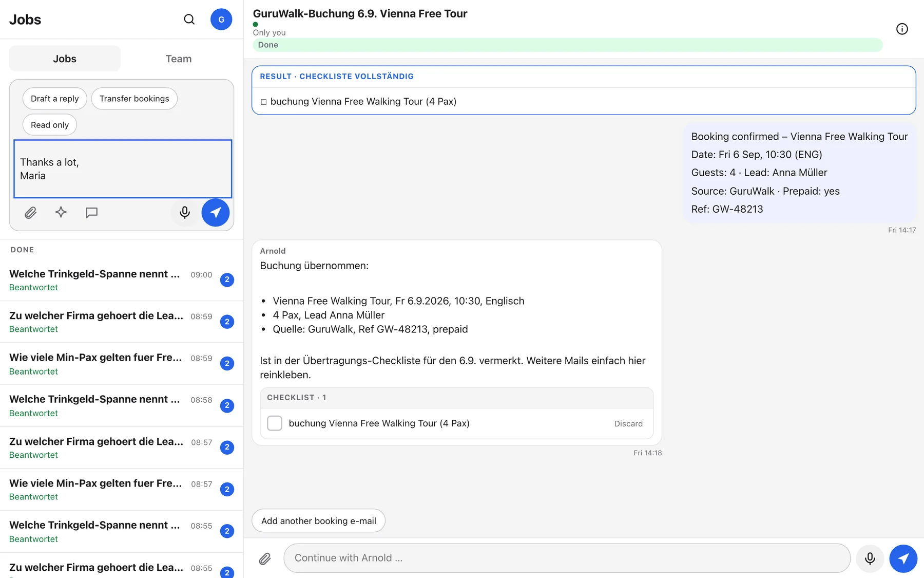Viewport: 924px width, 578px height.
Task: Click the Fri 14:17 timestamp
Action: (x=902, y=230)
